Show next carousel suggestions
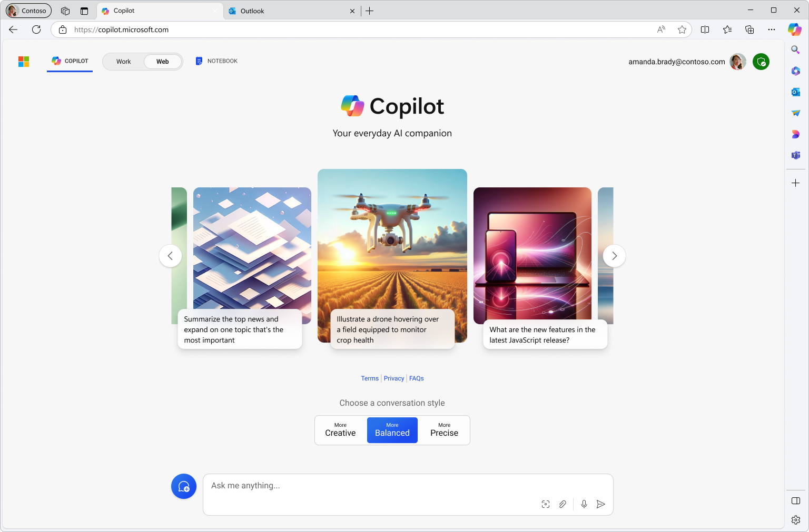This screenshot has height=532, width=809. pos(614,256)
